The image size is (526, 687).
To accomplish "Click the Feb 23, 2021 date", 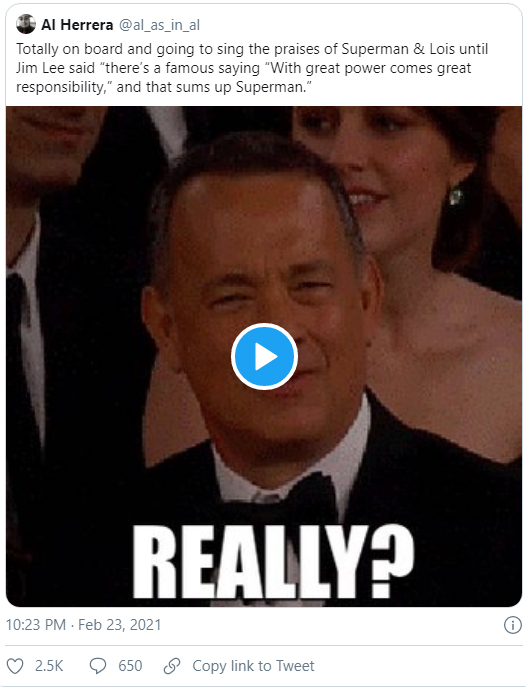I will pos(120,625).
